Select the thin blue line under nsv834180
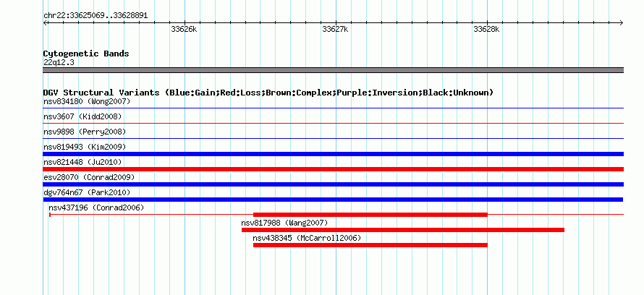The image size is (644, 295). point(334,108)
